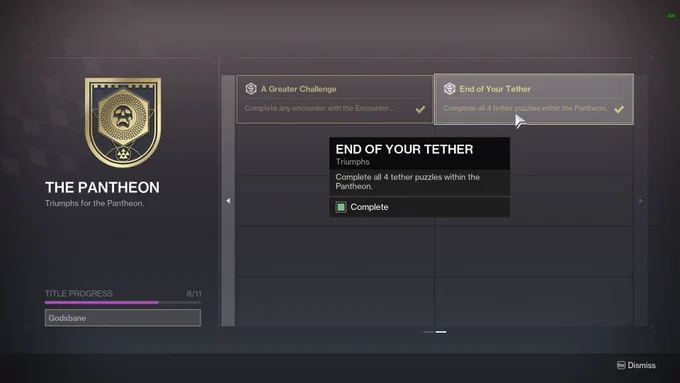Select the A Greater Challenge triumph card

coord(335,99)
